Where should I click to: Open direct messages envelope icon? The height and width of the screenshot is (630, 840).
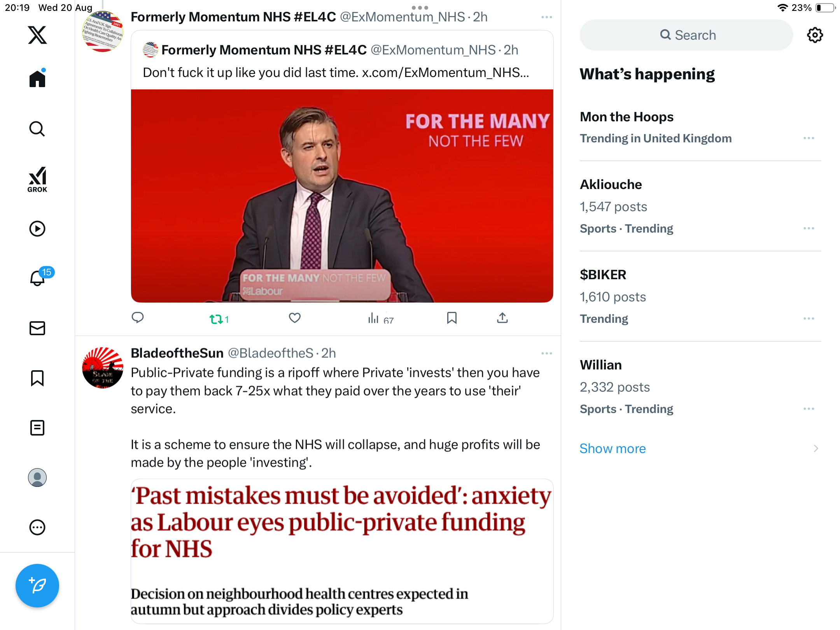37,328
